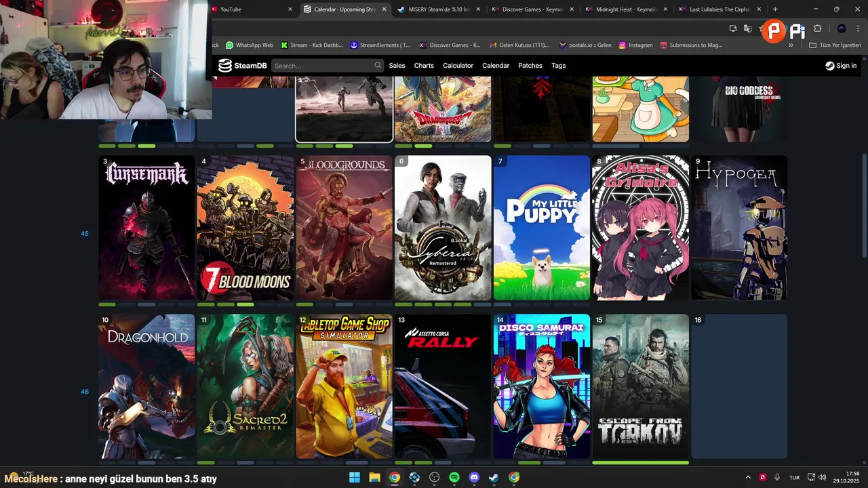Click the Steam taskbar icon
The height and width of the screenshot is (488, 868).
tap(494, 477)
